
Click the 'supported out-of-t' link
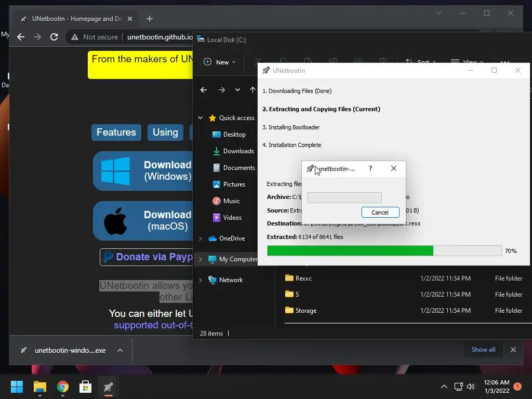[153, 325]
